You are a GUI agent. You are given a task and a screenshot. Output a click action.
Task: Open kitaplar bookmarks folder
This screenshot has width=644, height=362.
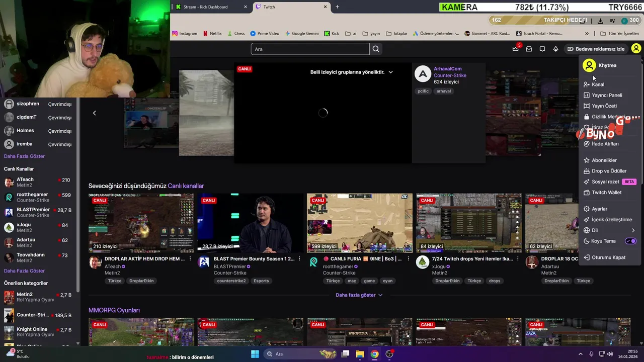click(x=396, y=34)
